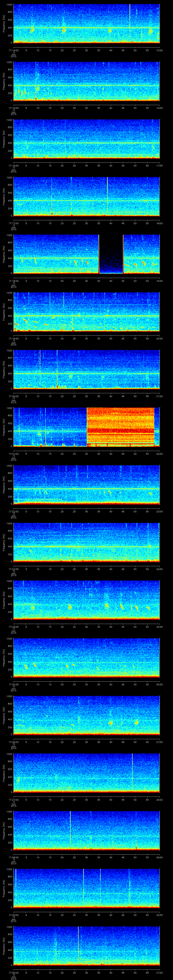Select the spectrogram panel starting at 17:15:00
The height and width of the screenshot is (980, 173).
tap(87, 81)
